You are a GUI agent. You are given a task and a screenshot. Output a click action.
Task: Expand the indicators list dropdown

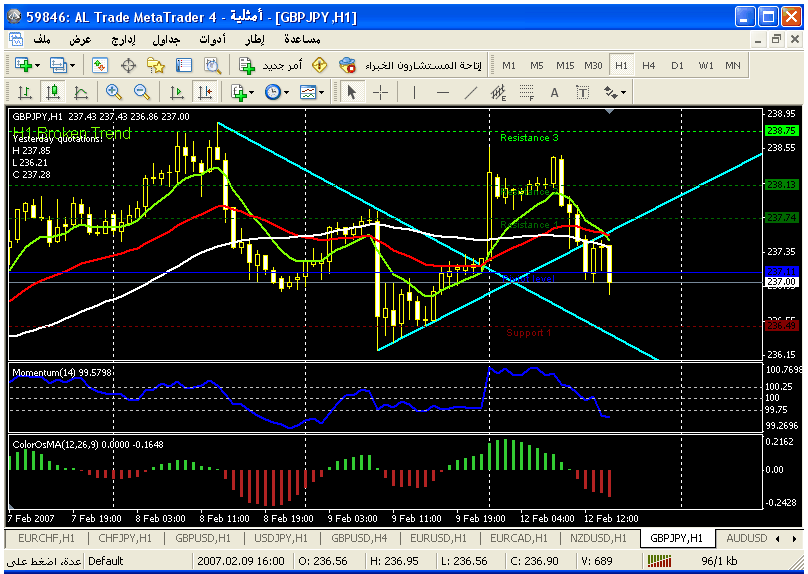click(x=249, y=92)
